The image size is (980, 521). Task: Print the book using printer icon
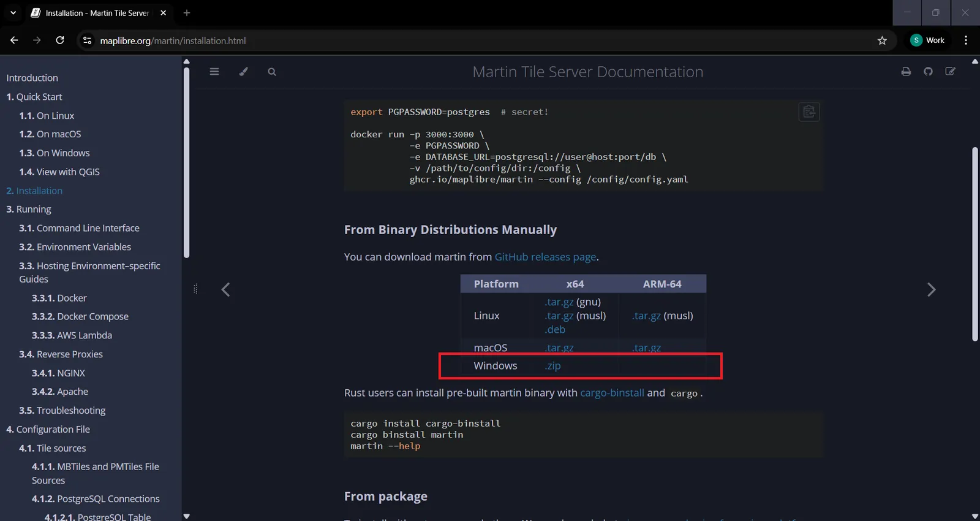(x=906, y=72)
